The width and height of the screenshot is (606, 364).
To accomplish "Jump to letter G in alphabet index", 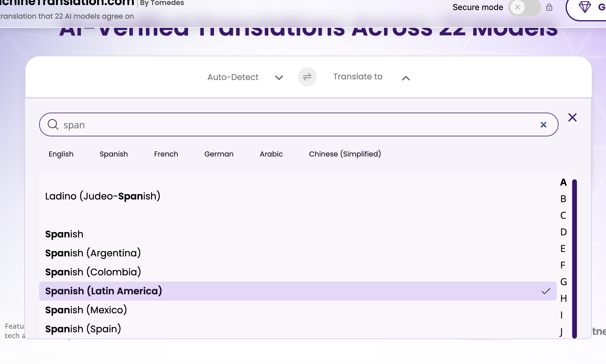I will pos(563,282).
